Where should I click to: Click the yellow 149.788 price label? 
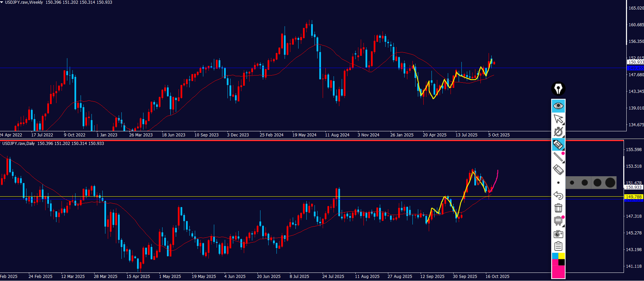(x=633, y=197)
